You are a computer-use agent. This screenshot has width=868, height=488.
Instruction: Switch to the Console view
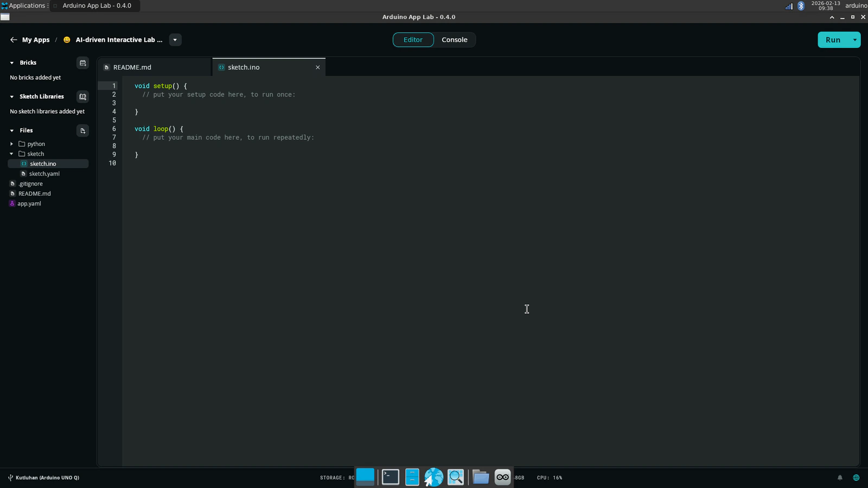(455, 40)
